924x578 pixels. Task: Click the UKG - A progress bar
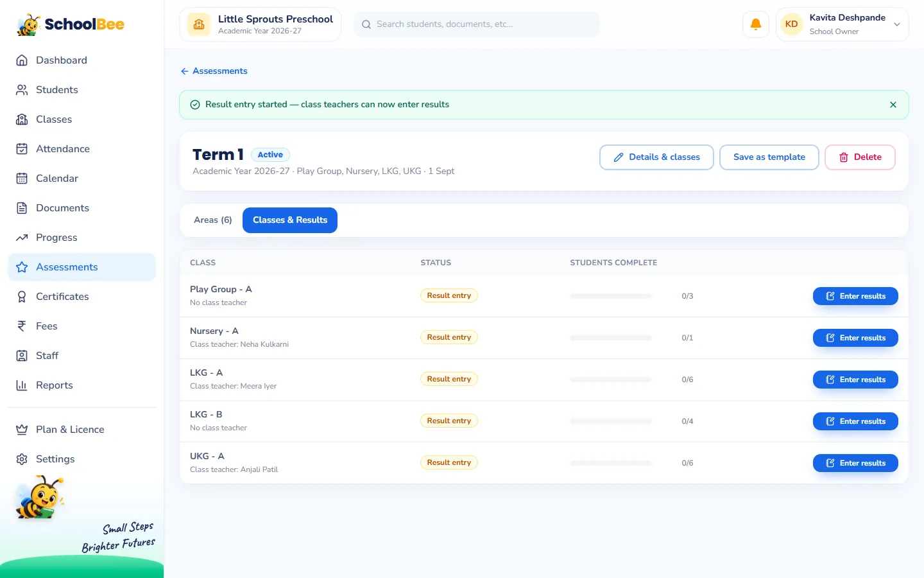[611, 463]
